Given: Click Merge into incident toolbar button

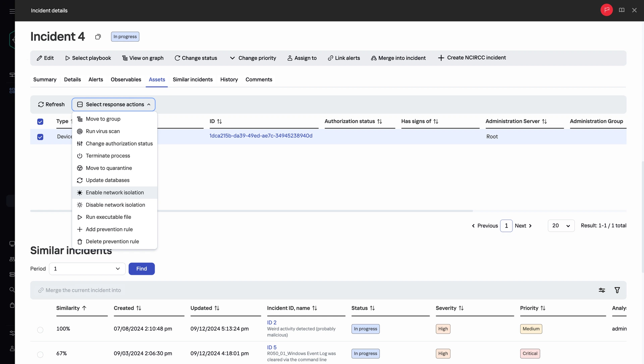Looking at the screenshot, I should point(398,58).
